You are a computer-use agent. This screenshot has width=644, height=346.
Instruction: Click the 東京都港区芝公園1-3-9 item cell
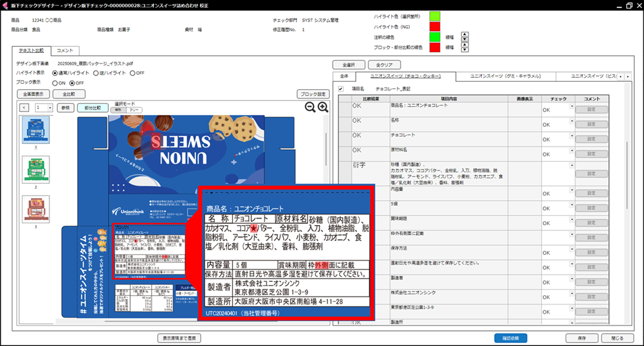tap(449, 312)
